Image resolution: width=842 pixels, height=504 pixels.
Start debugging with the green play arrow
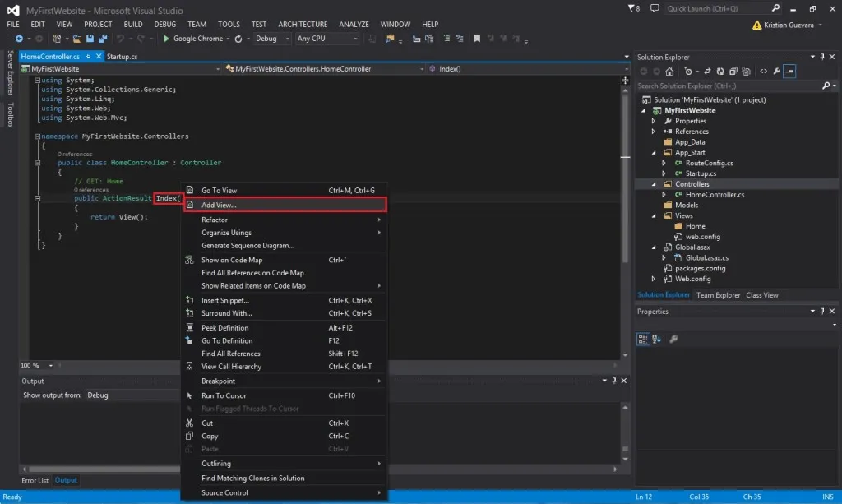tap(166, 39)
